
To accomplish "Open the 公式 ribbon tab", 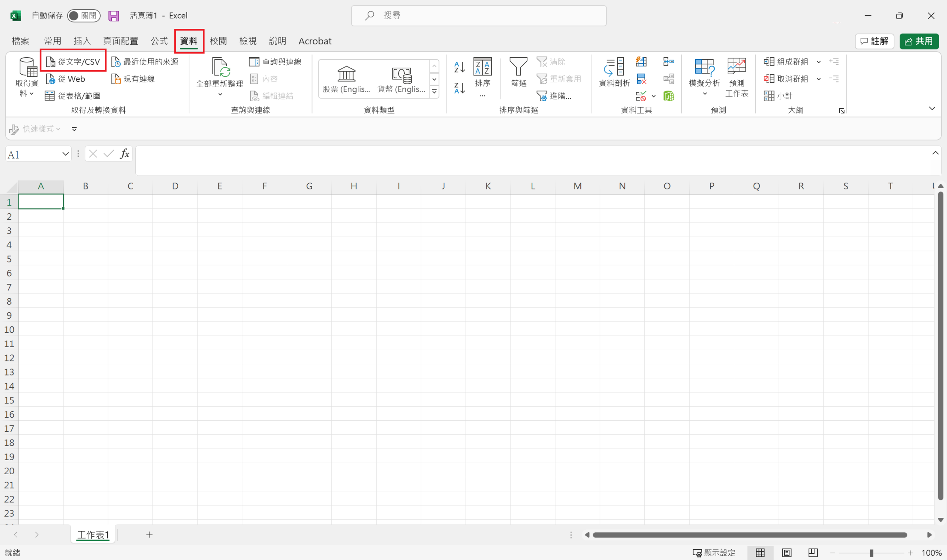I will pos(159,41).
